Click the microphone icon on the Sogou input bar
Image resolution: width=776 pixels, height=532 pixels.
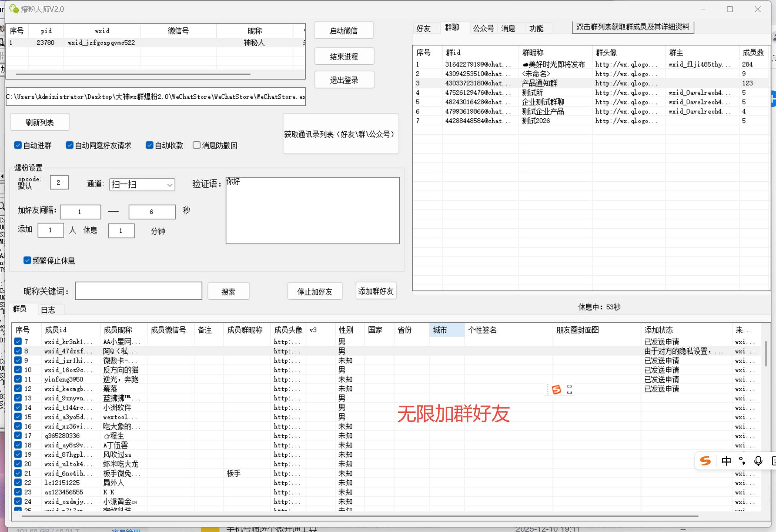click(x=758, y=461)
